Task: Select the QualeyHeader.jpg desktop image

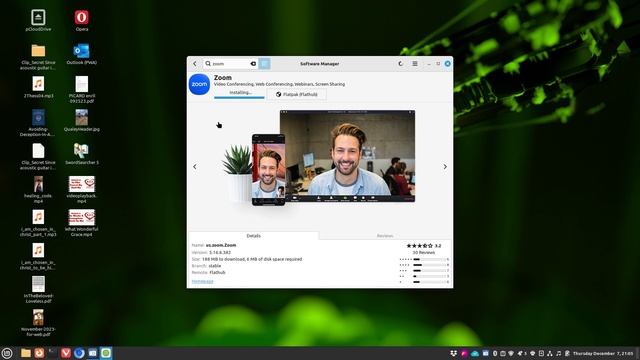Action: (x=82, y=120)
